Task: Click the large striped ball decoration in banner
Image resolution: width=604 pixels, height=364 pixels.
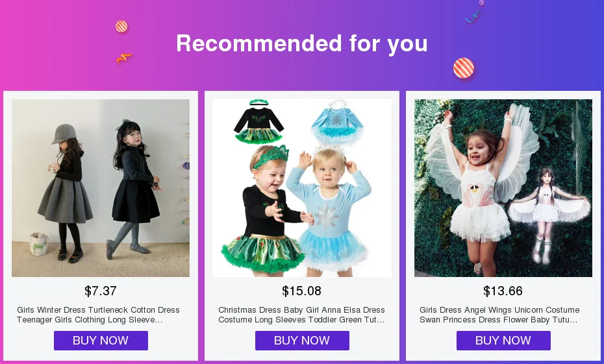Action: 464,67
